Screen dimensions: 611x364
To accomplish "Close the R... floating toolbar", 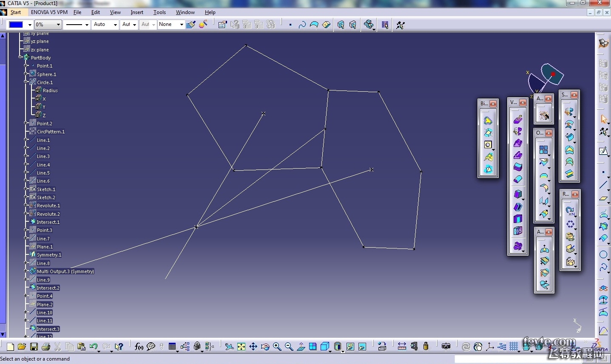I will tap(575, 194).
